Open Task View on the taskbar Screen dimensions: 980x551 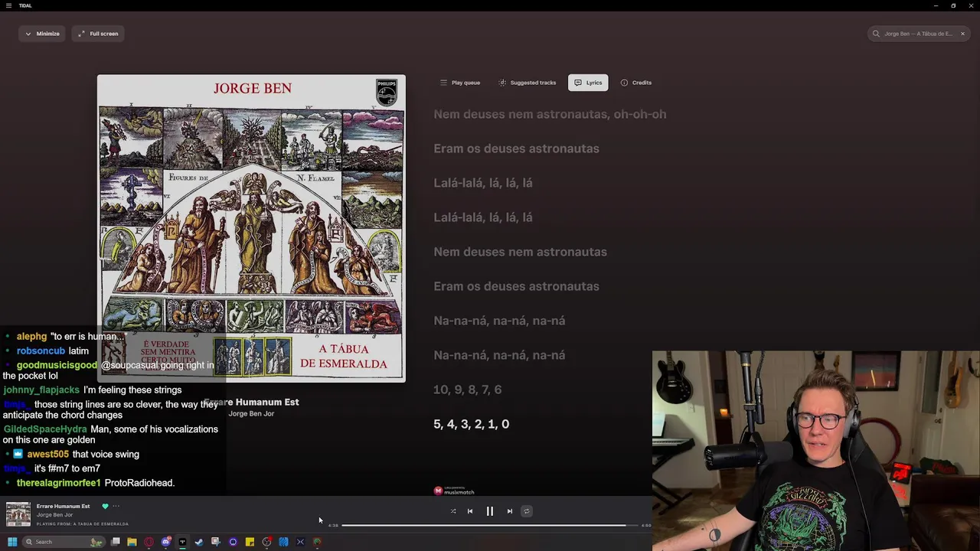coord(116,542)
